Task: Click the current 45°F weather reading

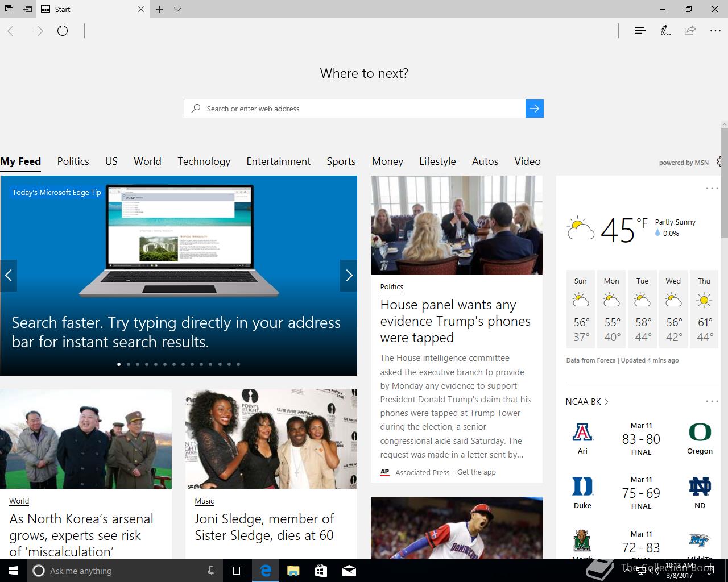Action: [624, 230]
